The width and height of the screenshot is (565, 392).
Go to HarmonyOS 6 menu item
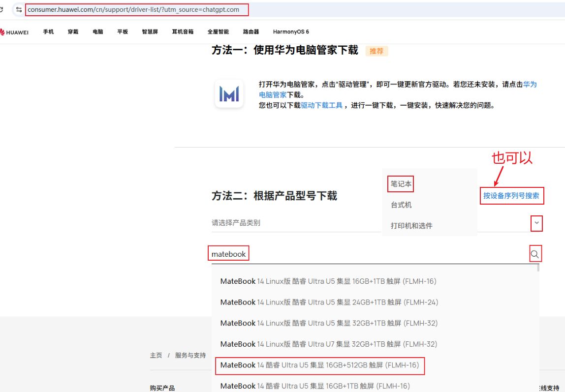click(x=291, y=32)
